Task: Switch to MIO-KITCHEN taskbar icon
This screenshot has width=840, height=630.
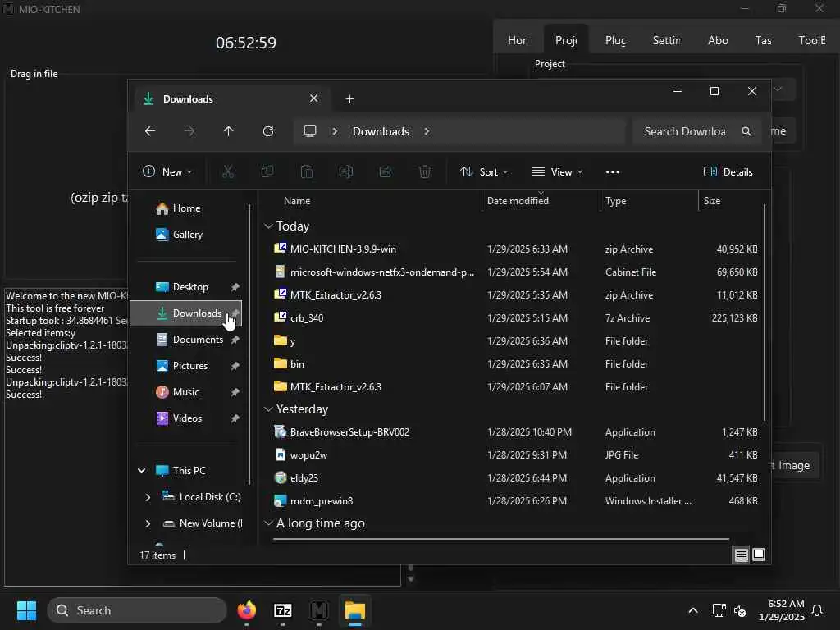Action: coord(319,610)
